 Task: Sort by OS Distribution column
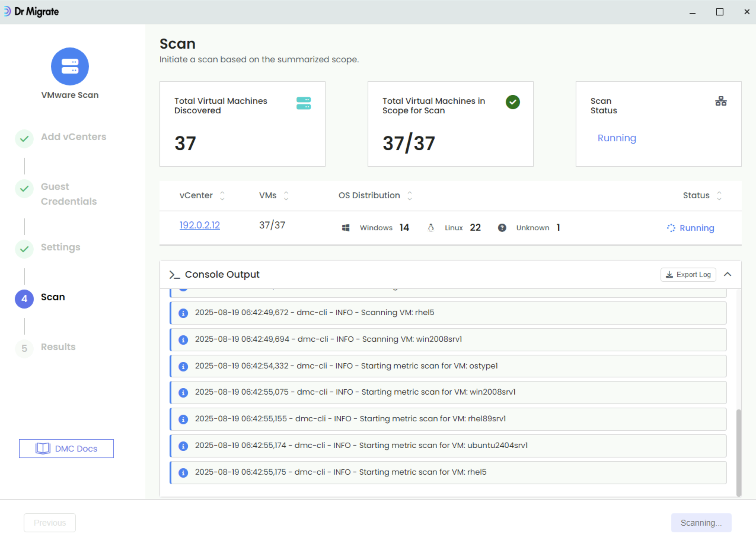pyautogui.click(x=410, y=196)
